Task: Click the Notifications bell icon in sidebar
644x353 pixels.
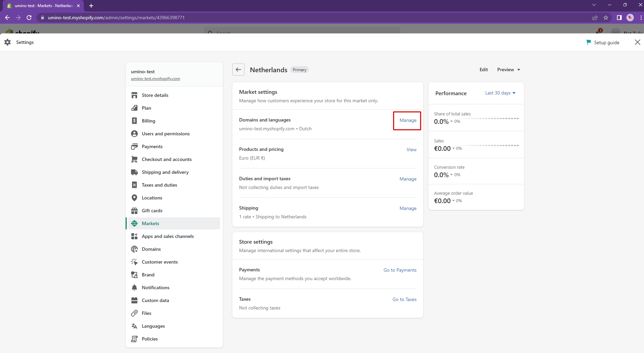Action: tap(134, 288)
